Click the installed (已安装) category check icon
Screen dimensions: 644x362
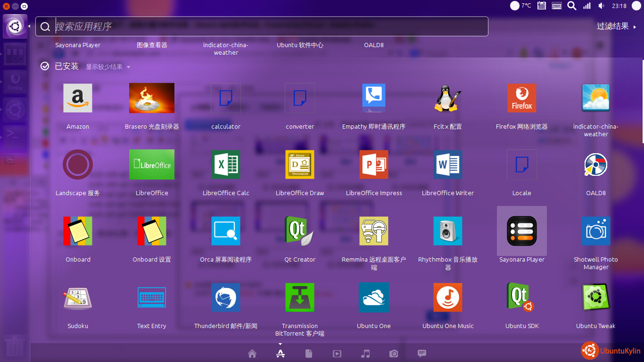[x=45, y=66]
